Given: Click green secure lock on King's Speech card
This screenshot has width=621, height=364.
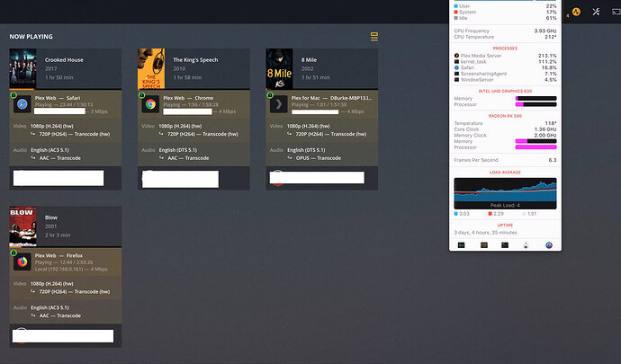Looking at the screenshot, I should [142, 95].
